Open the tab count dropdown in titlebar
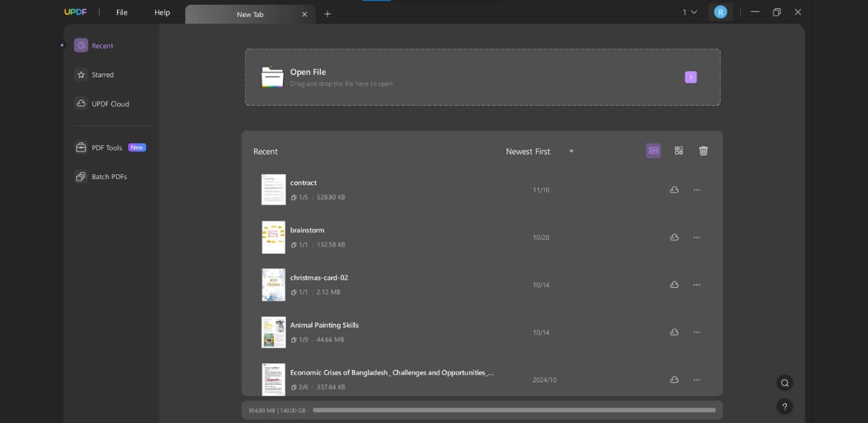Viewport: 868px width, 423px height. click(x=689, y=12)
